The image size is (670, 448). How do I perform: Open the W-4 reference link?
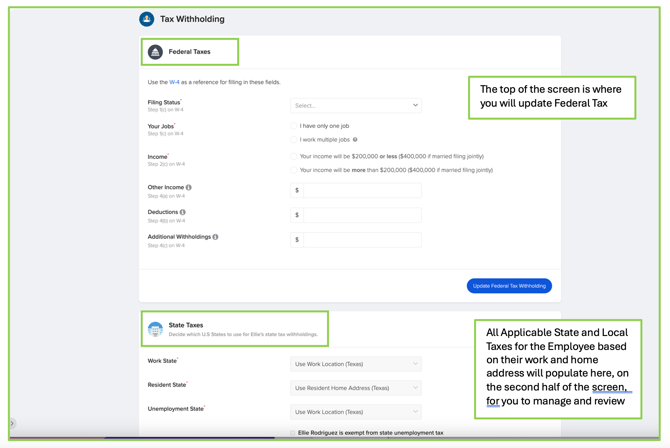[174, 82]
